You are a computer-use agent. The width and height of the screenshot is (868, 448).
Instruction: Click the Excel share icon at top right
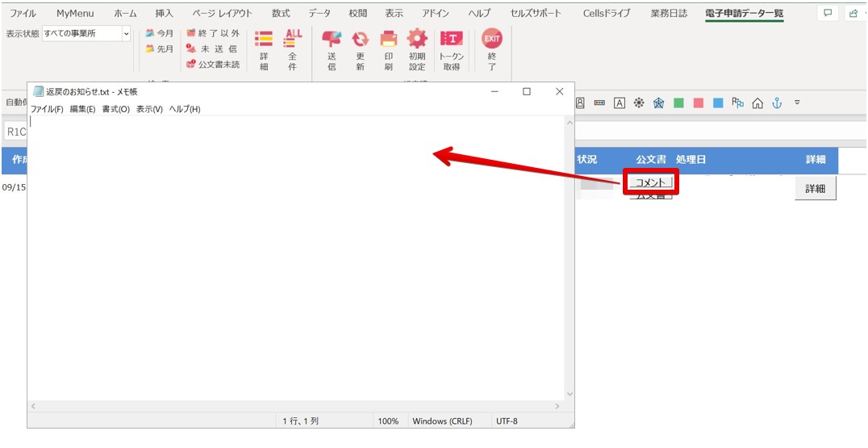tap(854, 13)
